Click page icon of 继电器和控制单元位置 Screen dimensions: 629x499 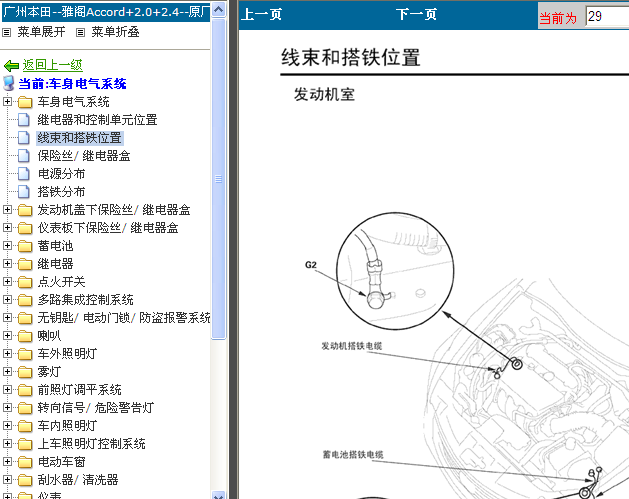point(24,120)
